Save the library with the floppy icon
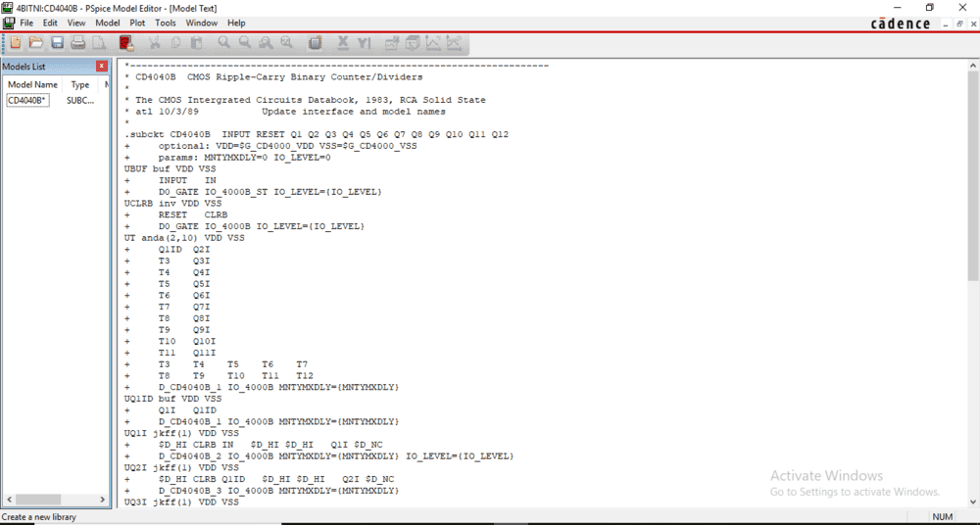Viewport: 980px width, 525px height. pos(58,42)
